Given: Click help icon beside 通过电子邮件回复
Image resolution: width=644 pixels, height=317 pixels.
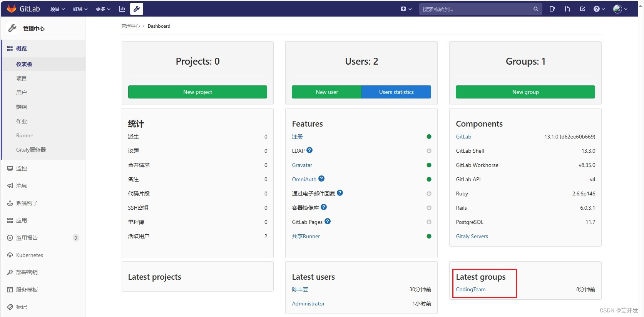Looking at the screenshot, I should (340, 193).
